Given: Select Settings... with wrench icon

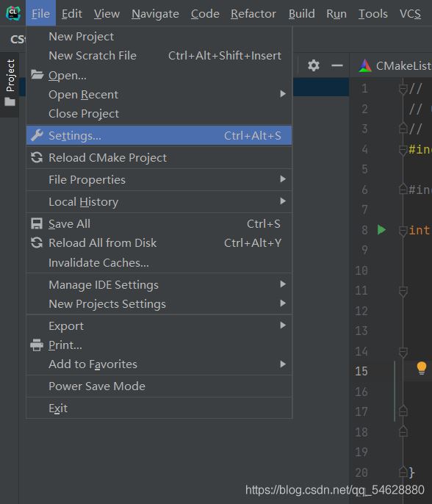Looking at the screenshot, I should pos(159,136).
